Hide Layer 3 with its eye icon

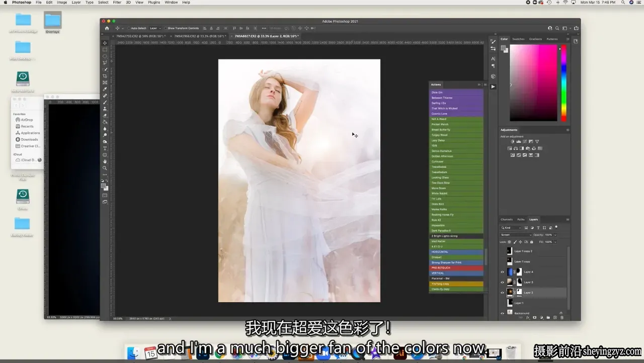(502, 283)
